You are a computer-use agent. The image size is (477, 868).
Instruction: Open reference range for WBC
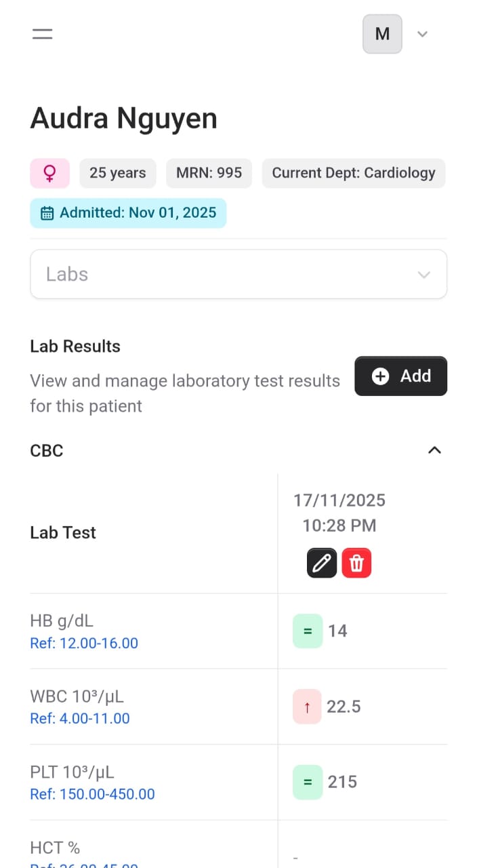pyautogui.click(x=80, y=718)
